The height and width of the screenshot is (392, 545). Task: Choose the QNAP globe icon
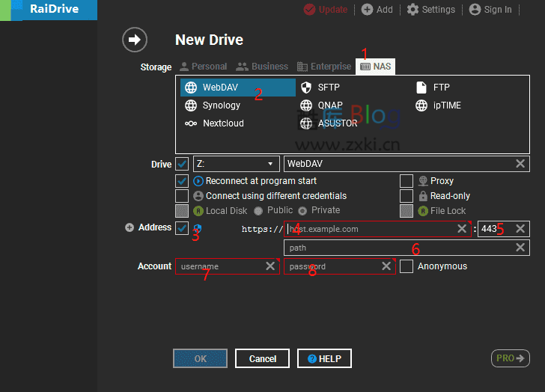306,105
